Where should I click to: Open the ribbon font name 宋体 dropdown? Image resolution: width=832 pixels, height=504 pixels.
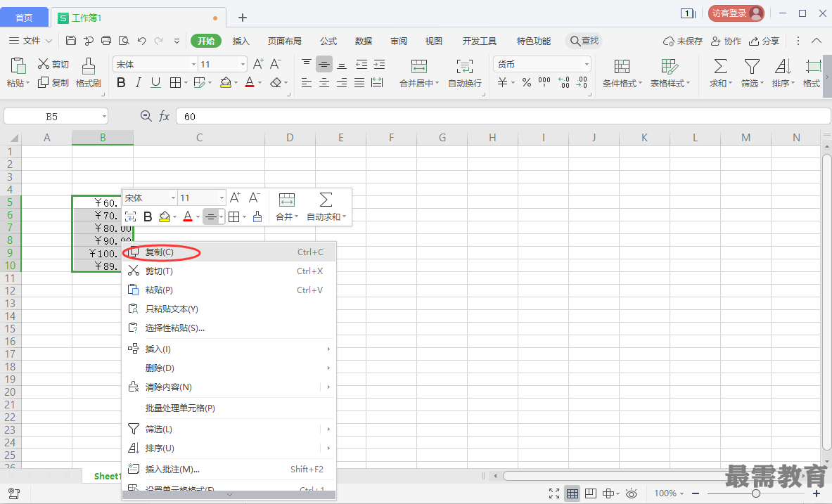pos(193,64)
